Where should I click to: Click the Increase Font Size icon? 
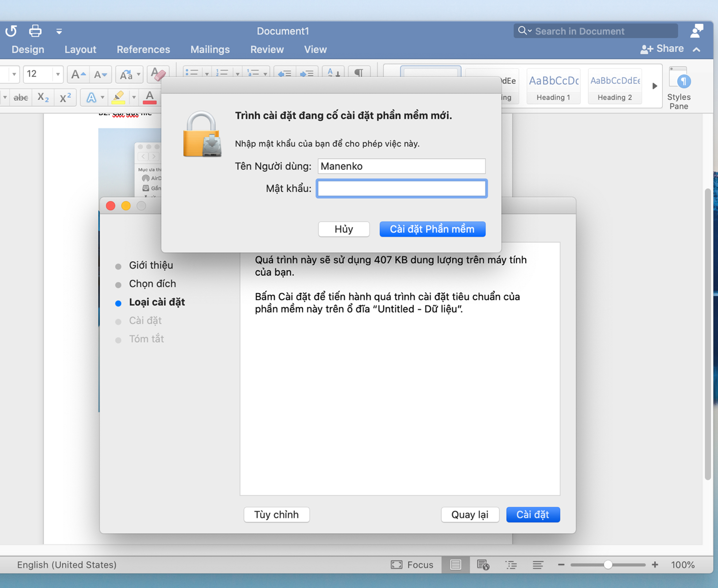click(78, 74)
